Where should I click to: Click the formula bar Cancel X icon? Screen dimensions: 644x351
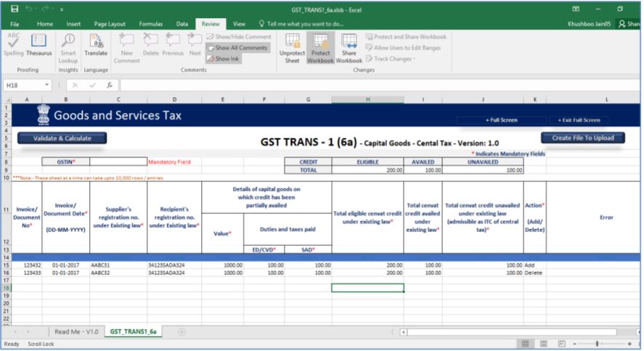click(x=75, y=85)
